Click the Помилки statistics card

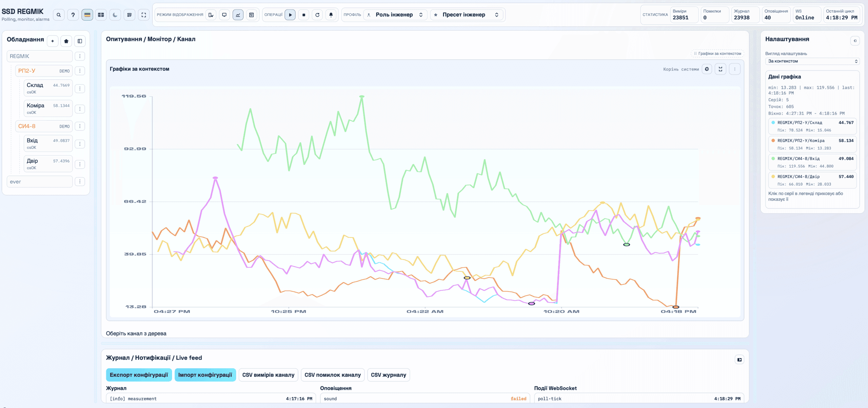click(715, 15)
